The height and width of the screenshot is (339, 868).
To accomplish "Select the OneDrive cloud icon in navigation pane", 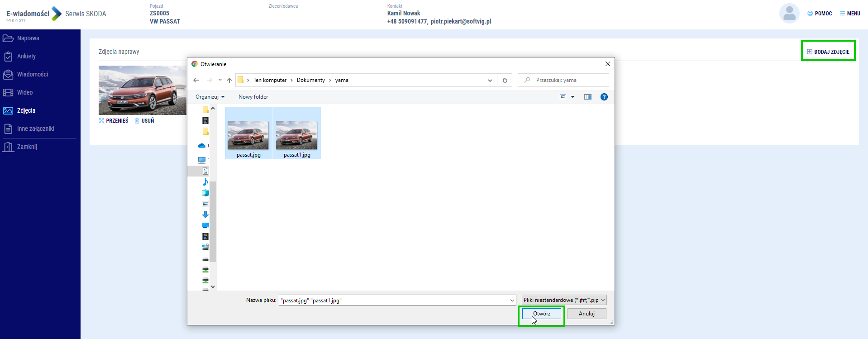I will click(x=202, y=146).
